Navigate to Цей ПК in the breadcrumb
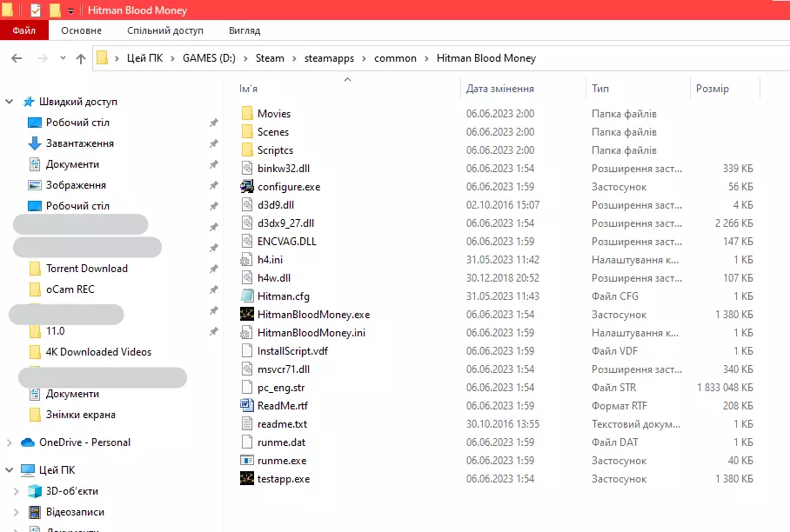Screen dimensions: 790x532 (144, 58)
